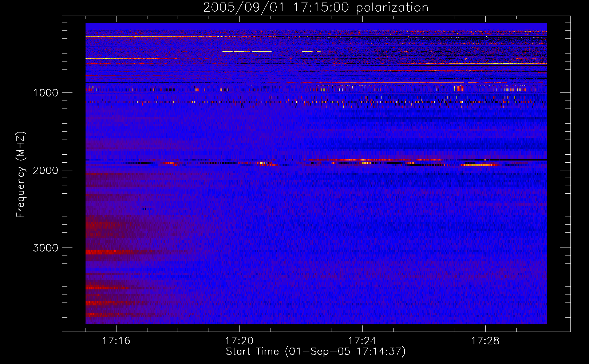Click the plot title '2005/09/01 17:15:00 polarization'
This screenshot has width=589, height=364.
[x=316, y=8]
